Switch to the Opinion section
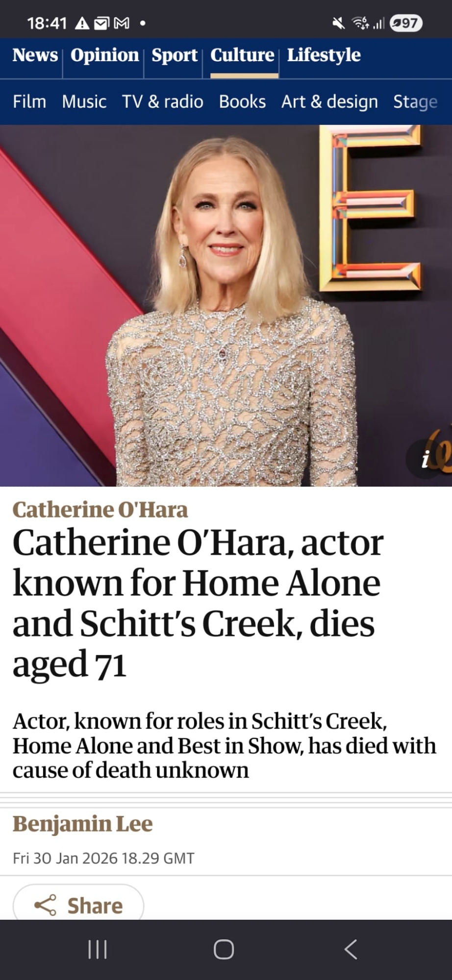 pos(104,55)
